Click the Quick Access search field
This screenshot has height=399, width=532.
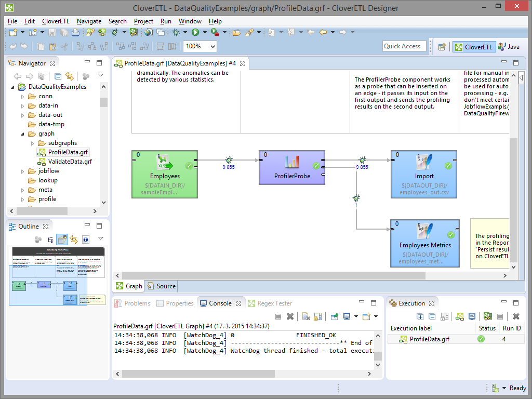coord(403,46)
